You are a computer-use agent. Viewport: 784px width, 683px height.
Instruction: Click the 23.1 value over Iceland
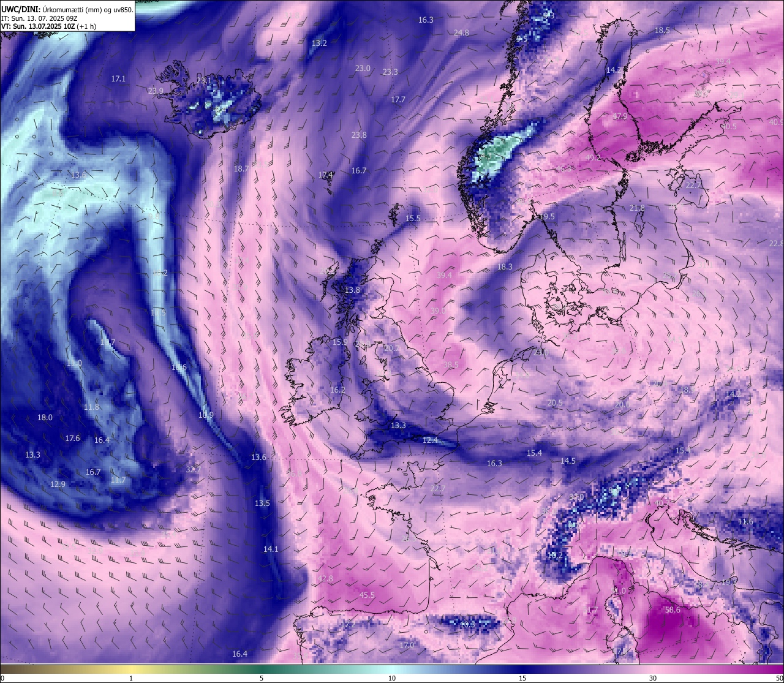click(x=204, y=80)
